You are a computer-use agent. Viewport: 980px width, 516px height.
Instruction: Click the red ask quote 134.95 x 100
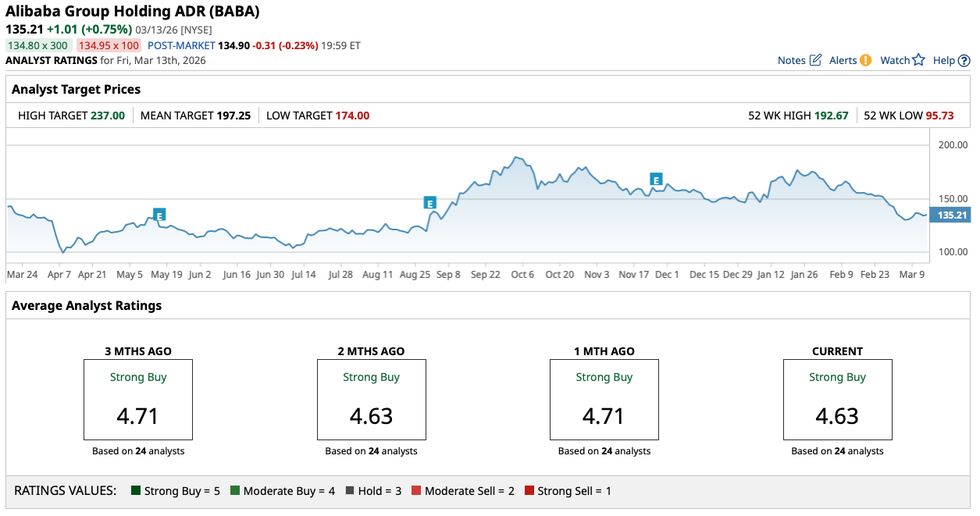point(109,45)
